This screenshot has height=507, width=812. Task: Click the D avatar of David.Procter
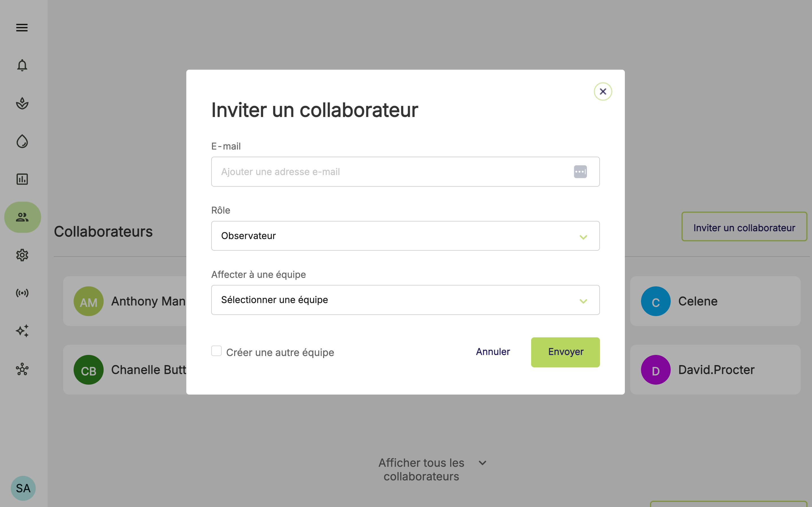[x=655, y=370]
